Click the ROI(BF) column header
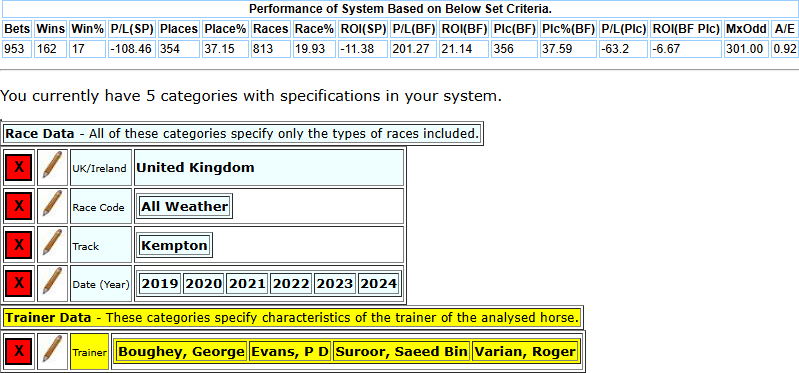 point(464,29)
